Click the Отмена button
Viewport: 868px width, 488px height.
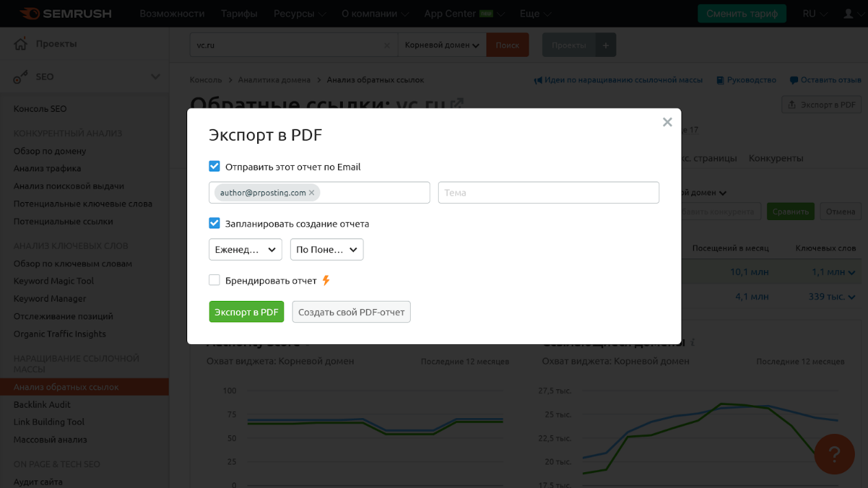point(841,212)
